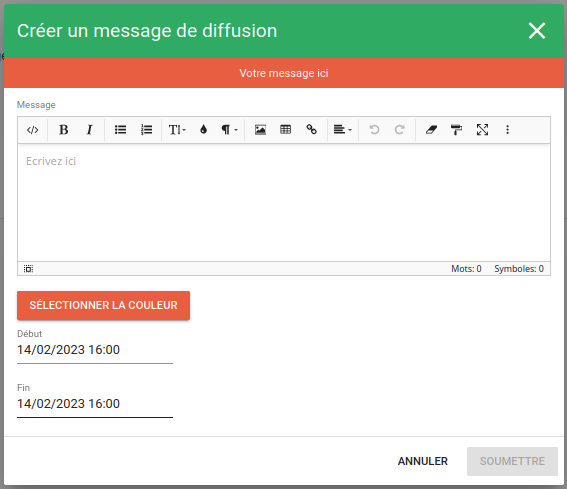The width and height of the screenshot is (567, 489).
Task: Insert a hyperlink
Action: pos(311,130)
